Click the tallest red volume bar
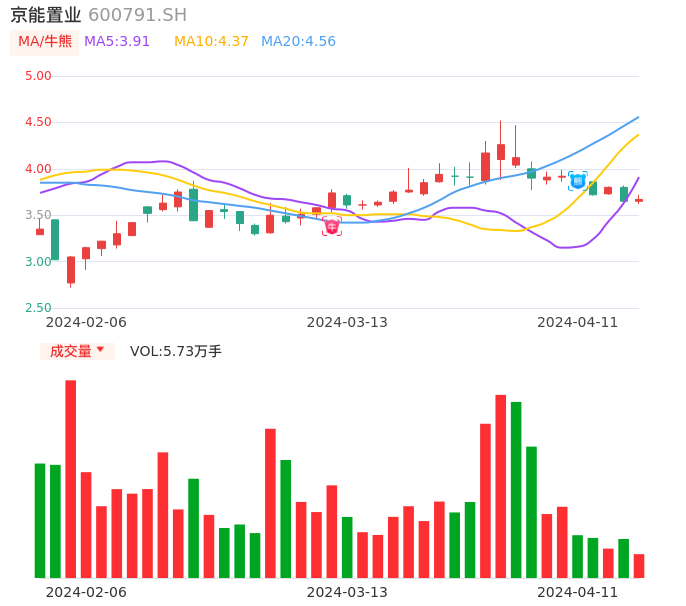Viewport: 686px width, 606px height. coord(71,478)
